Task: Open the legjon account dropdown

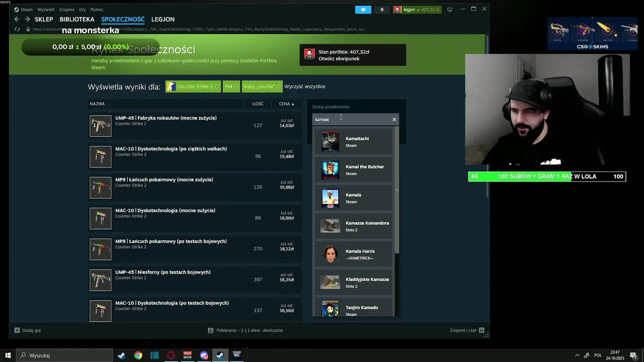Action: pos(417,10)
